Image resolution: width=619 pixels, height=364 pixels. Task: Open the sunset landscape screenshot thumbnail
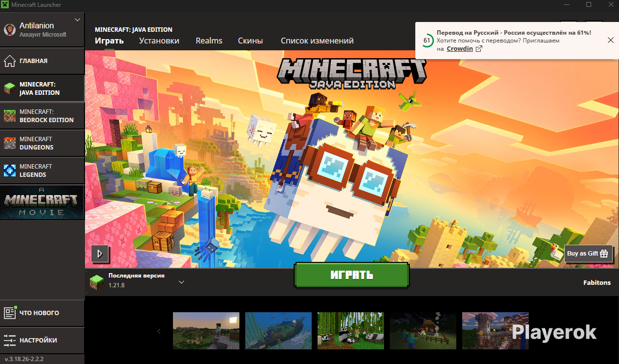coord(206,331)
